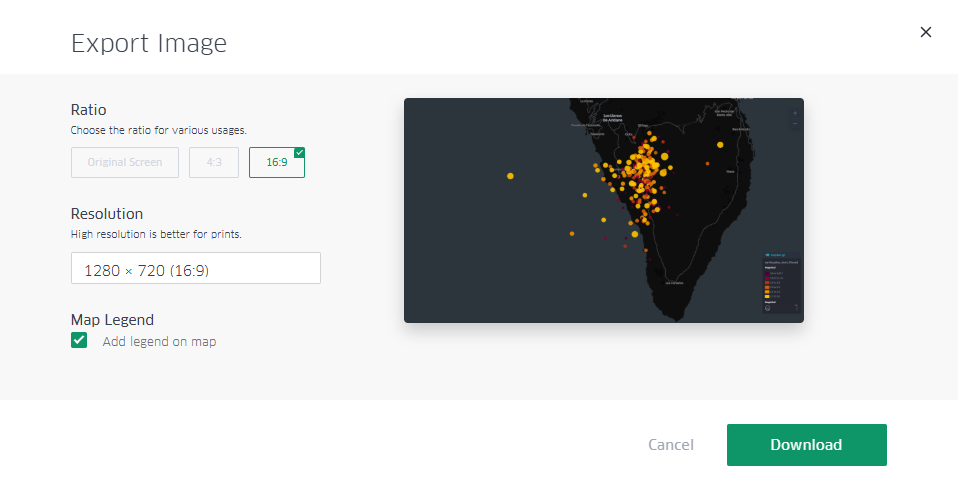Click 'High resolution is better for prints.' text
This screenshot has height=503, width=958.
[x=156, y=234]
